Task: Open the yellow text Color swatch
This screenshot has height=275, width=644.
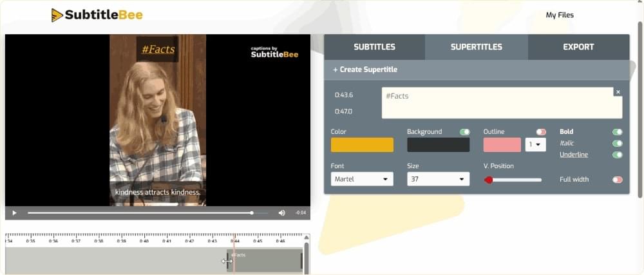Action: [362, 145]
